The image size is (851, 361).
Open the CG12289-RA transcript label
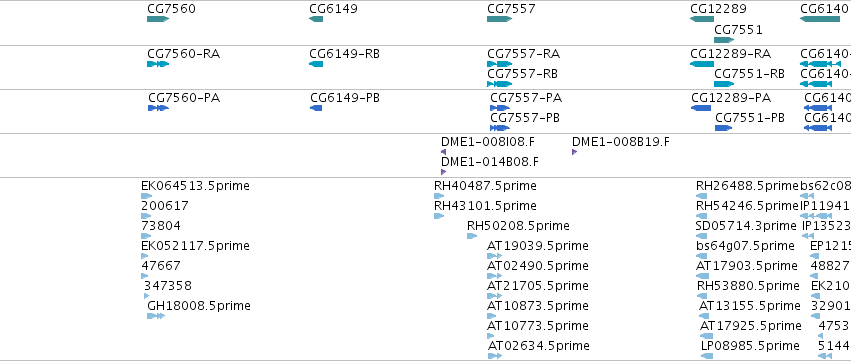click(731, 54)
